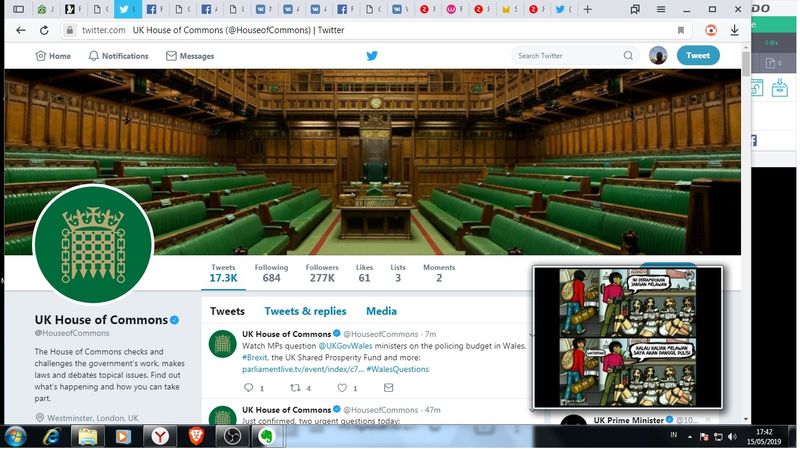Click the red extension icon beside address bar
Screen dimensions: 800x449
(x=711, y=30)
